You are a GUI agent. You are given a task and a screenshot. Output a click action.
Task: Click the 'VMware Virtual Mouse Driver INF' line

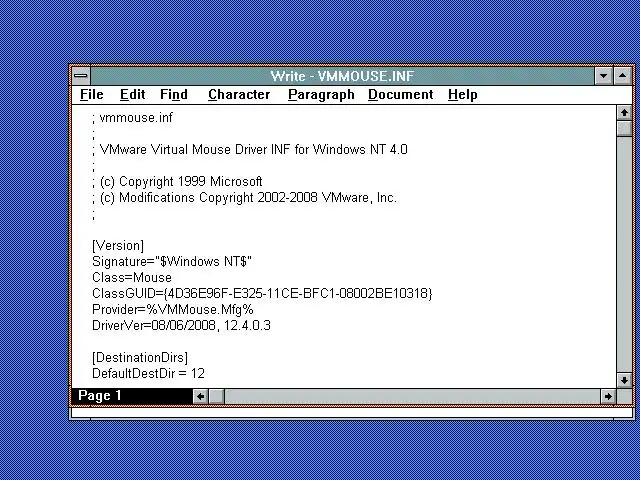point(249,150)
